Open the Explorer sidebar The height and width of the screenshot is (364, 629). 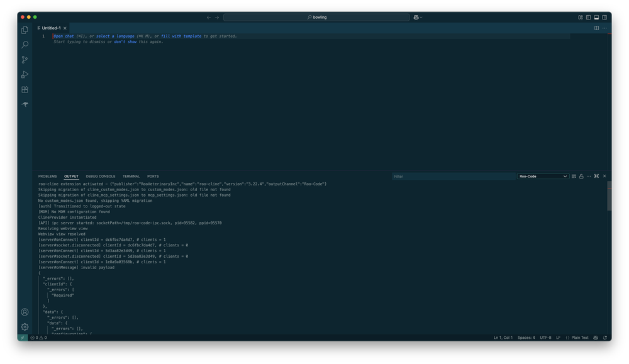[24, 30]
